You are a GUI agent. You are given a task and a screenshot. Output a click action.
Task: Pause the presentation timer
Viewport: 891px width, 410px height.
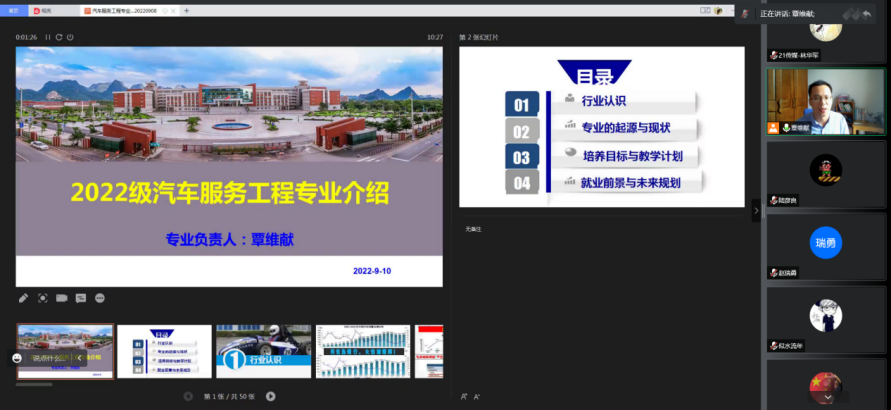tap(47, 37)
